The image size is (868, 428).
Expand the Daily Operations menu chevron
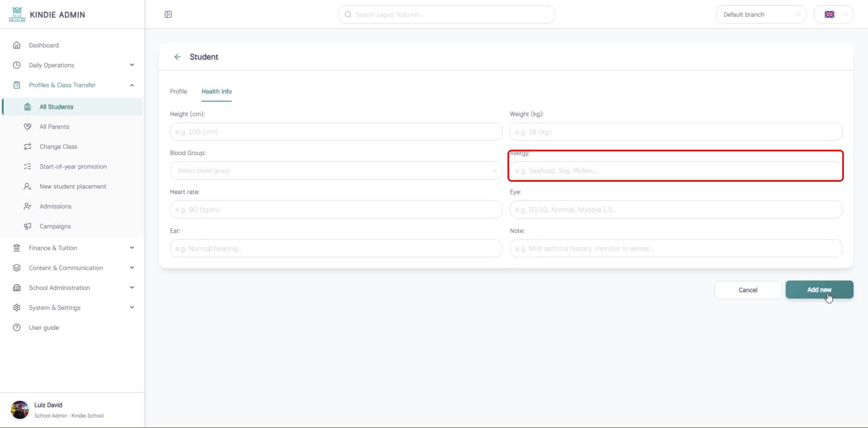coord(132,65)
